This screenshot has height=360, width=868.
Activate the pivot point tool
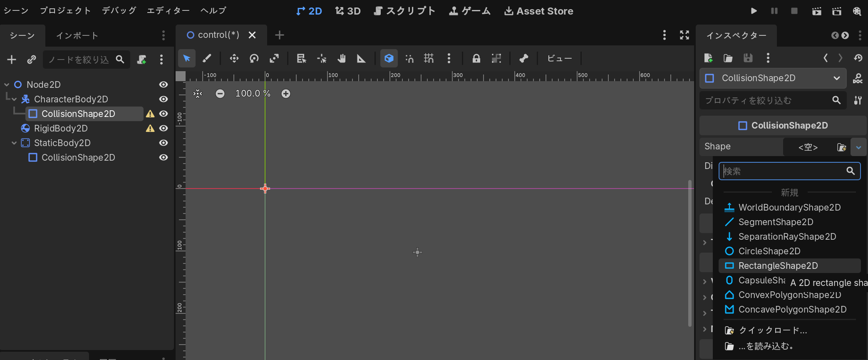[x=322, y=58]
